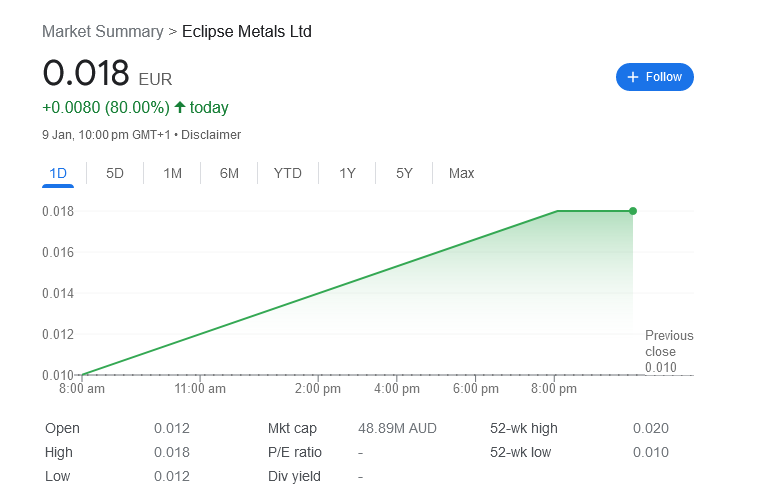Click the Div yield label

click(x=294, y=476)
